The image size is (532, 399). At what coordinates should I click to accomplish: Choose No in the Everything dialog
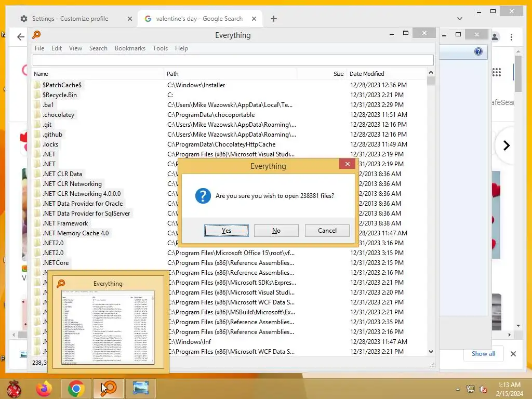click(276, 231)
